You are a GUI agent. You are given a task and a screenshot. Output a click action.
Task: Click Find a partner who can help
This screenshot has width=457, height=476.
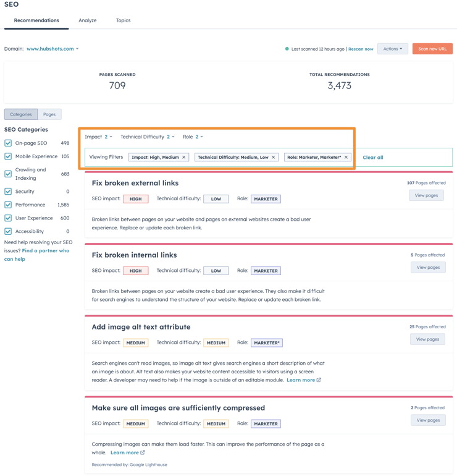pos(36,255)
